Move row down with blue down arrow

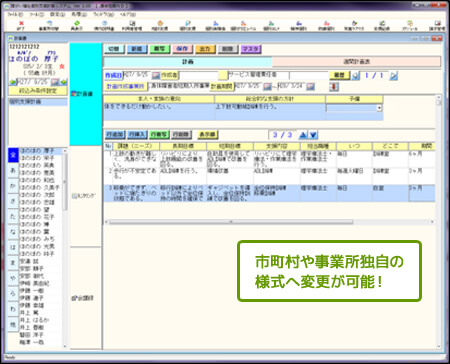pos(313,135)
